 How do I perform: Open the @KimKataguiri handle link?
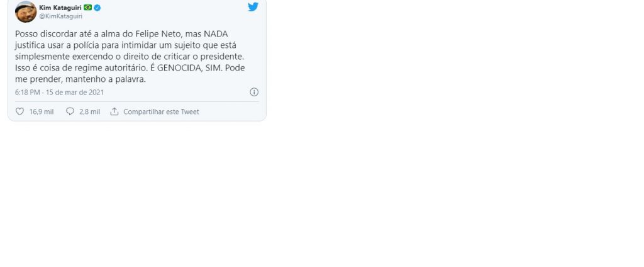[61, 16]
